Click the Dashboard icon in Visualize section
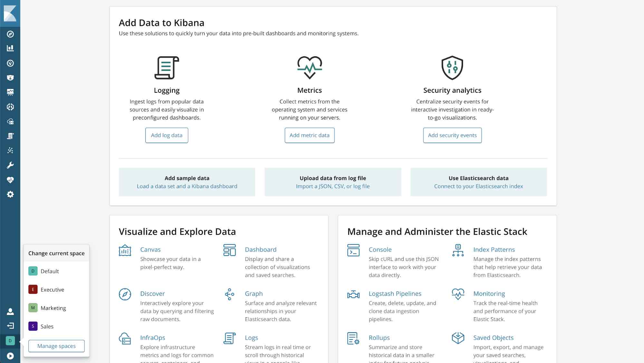This screenshot has height=363, width=644. coord(229,250)
